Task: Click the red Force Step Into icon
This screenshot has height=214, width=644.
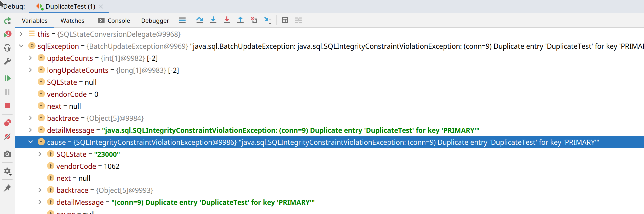Action: tap(227, 20)
